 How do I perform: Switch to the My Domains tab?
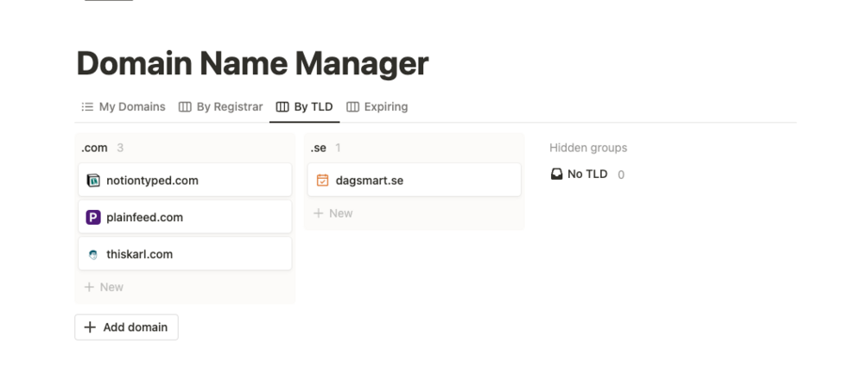tap(131, 107)
